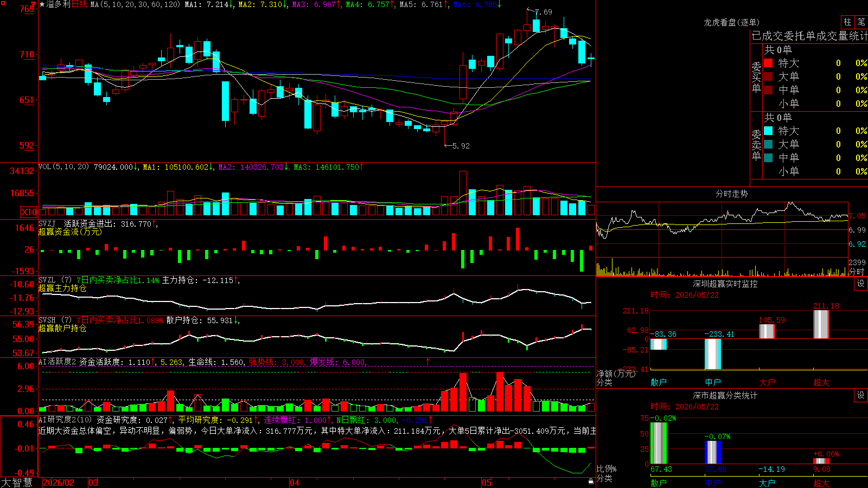Image resolution: width=868 pixels, height=488 pixels.
Task: Open 设 settings for 深圳超赢实时监控
Action: click(x=861, y=284)
